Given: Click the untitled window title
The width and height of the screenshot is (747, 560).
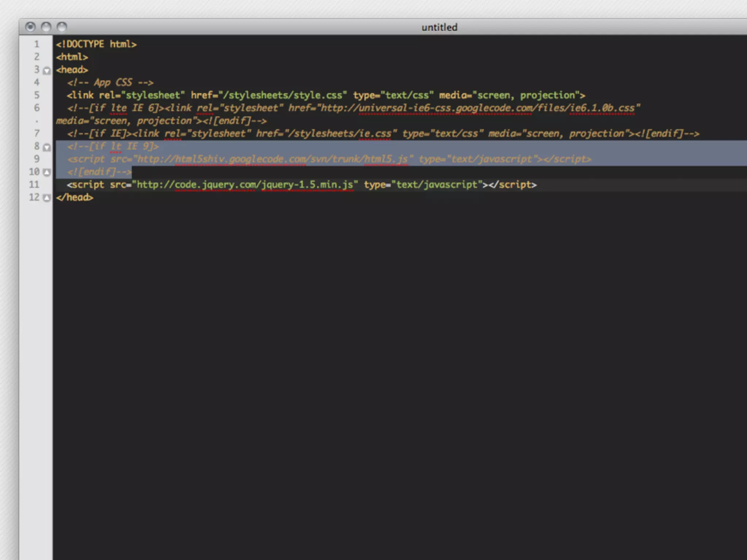Looking at the screenshot, I should coord(439,27).
